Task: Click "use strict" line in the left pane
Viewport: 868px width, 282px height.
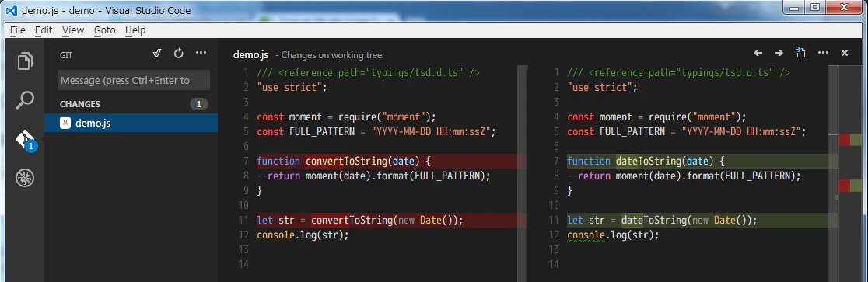Action: [x=292, y=87]
